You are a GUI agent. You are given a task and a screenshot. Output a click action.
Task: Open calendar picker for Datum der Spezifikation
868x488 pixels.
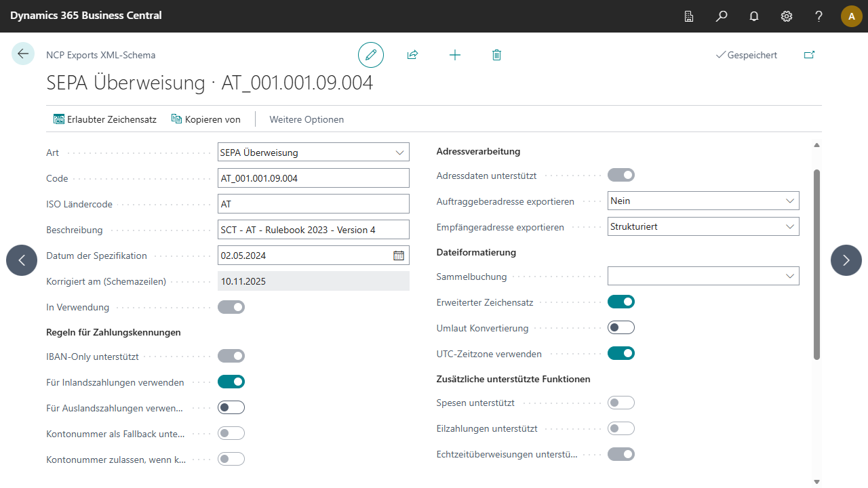click(x=399, y=256)
